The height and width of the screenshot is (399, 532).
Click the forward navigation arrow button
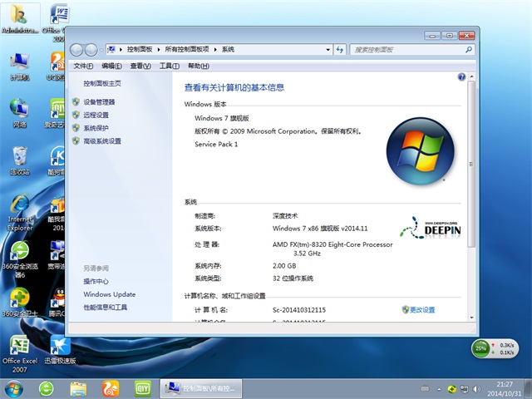point(91,50)
